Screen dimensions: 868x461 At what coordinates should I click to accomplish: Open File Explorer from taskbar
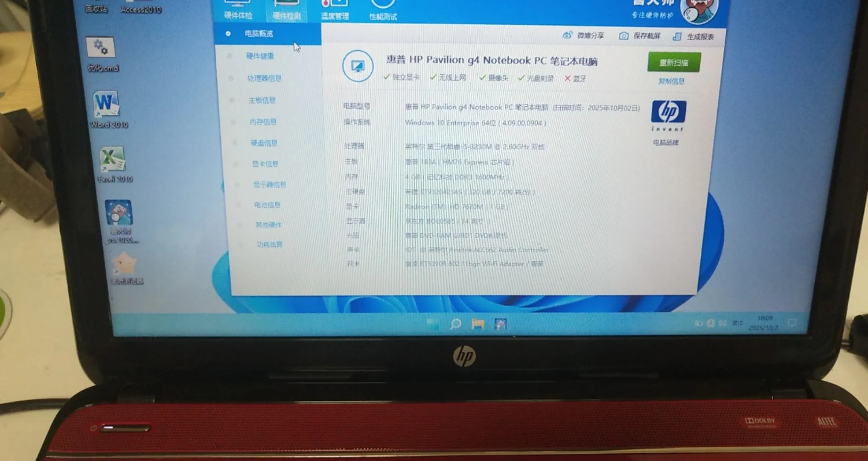point(478,324)
